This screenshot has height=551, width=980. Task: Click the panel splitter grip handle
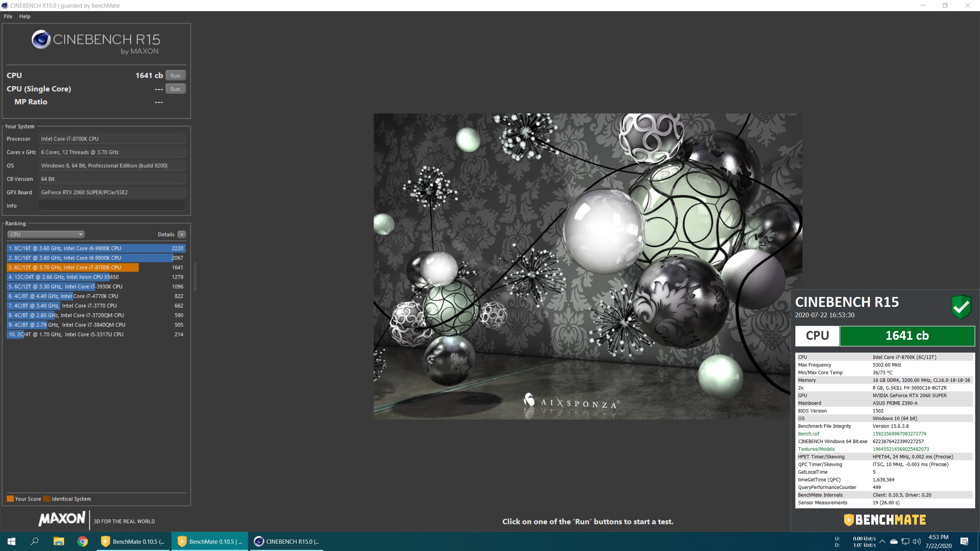click(x=195, y=276)
